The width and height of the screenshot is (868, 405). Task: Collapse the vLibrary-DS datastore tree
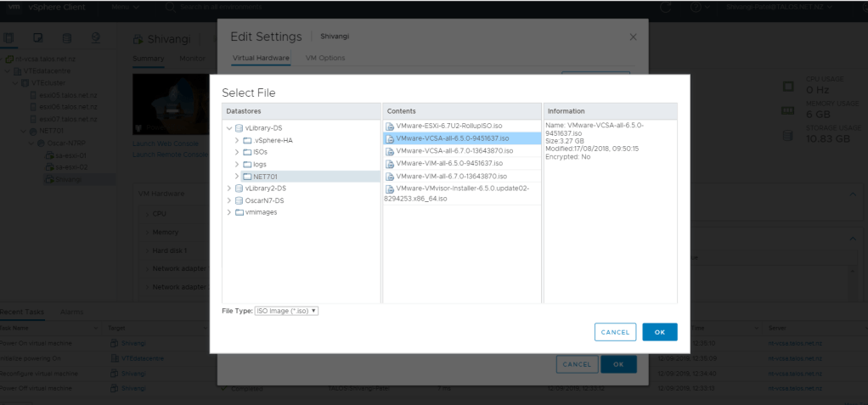[x=228, y=127]
